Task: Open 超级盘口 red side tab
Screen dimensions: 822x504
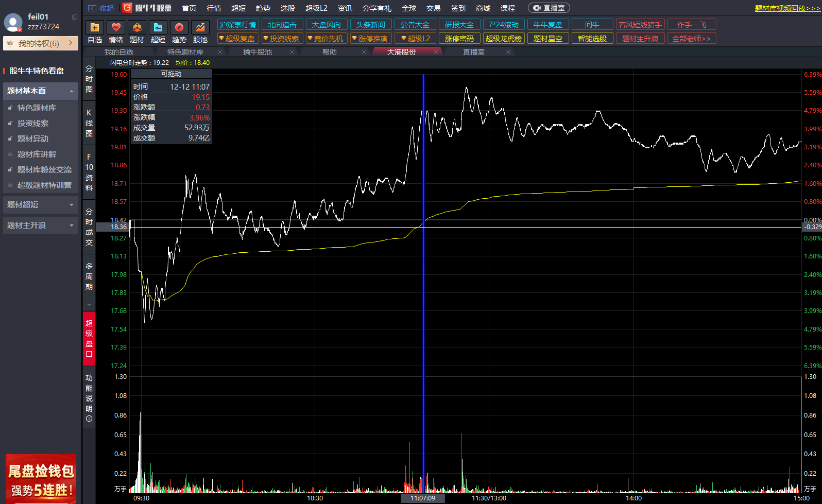Action: click(89, 338)
